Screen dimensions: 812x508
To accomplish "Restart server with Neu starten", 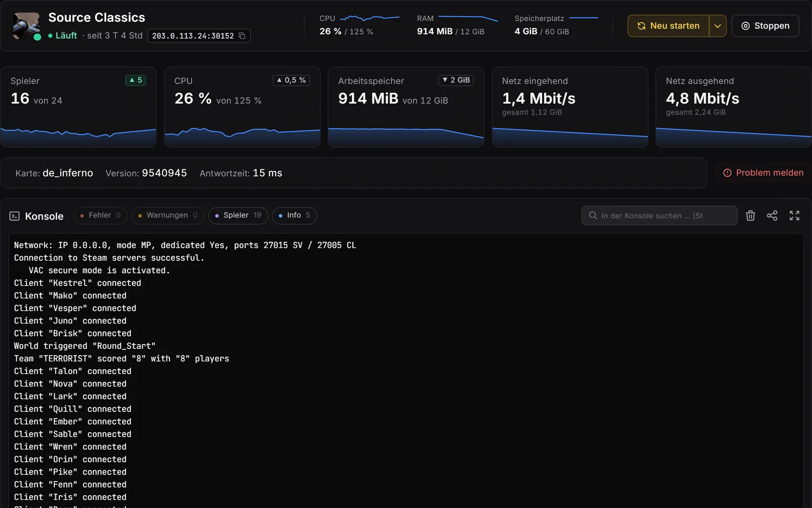I will [x=668, y=26].
